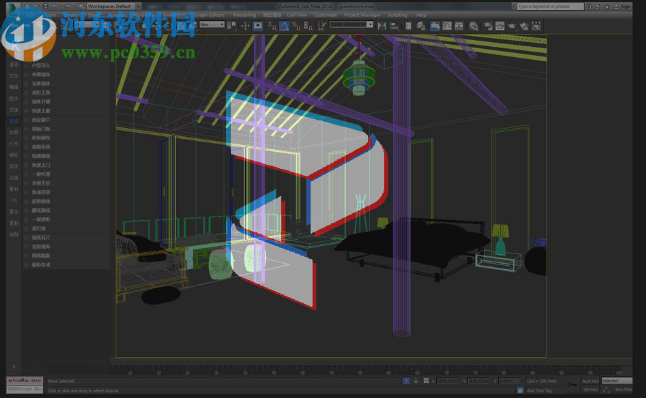Screen dimensions: 646x398
Task: Toggle Absolute/Offset transform mode icon
Action: pyautogui.click(x=426, y=381)
